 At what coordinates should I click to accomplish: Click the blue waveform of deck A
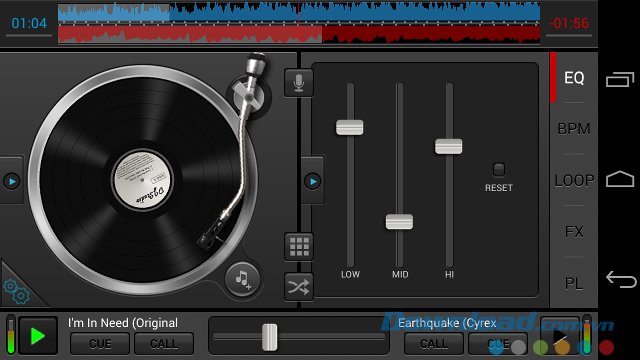(299, 12)
